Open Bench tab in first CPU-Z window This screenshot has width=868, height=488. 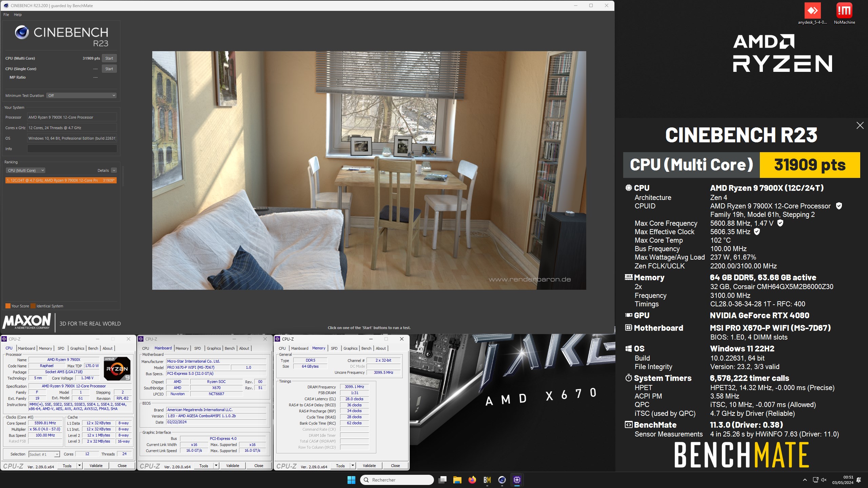[x=93, y=348]
